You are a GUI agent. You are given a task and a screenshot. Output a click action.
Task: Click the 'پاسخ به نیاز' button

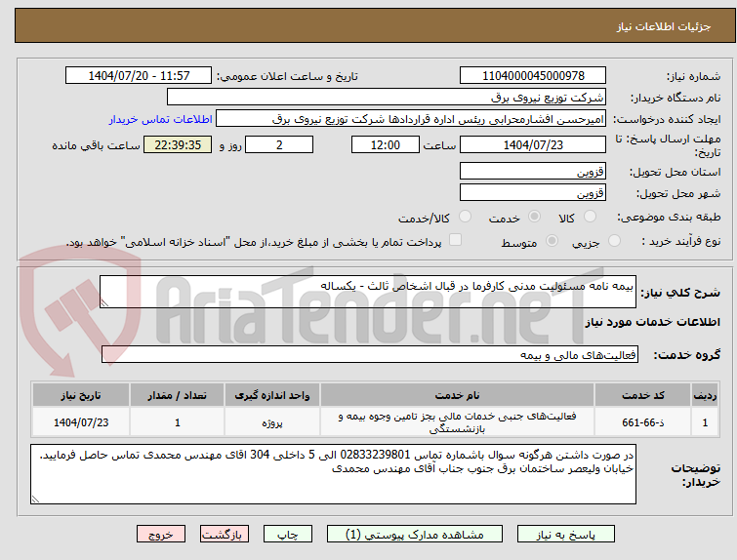pyautogui.click(x=566, y=535)
